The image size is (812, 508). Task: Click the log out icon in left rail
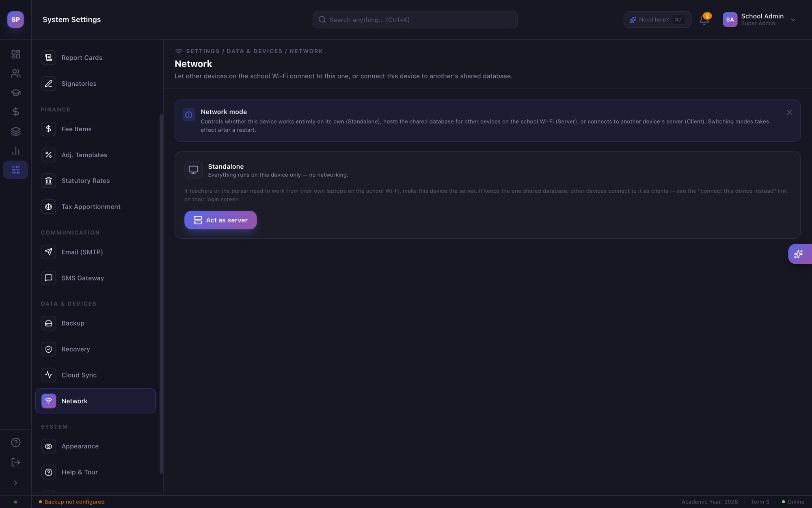coord(15,462)
